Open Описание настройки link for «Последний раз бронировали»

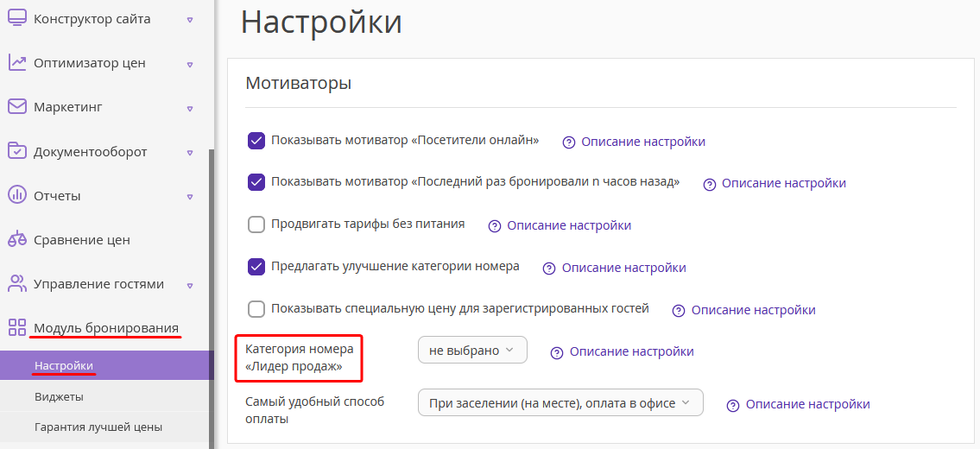(x=784, y=184)
